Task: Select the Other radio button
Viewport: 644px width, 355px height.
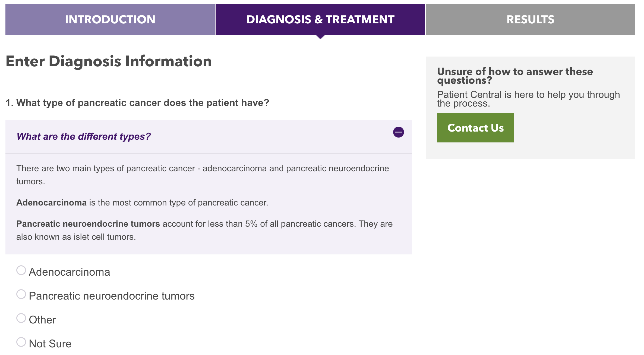Action: [21, 318]
